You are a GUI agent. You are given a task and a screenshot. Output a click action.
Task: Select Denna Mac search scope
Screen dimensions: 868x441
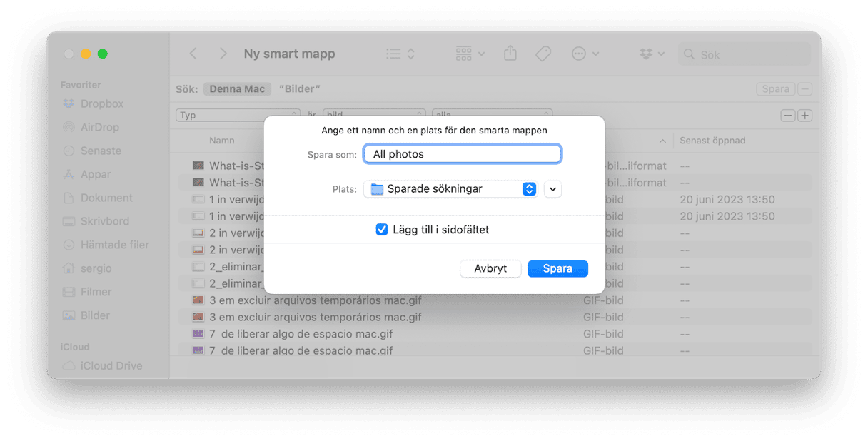[x=238, y=89]
